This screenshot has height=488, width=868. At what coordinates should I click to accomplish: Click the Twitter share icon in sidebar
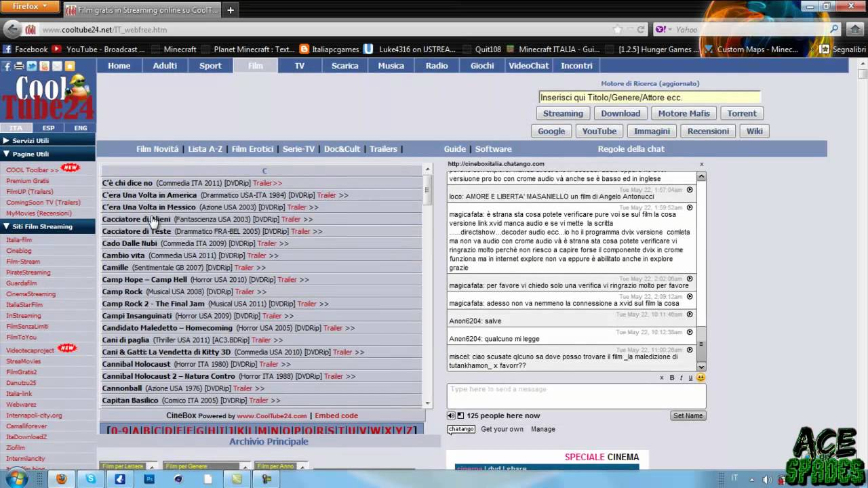coord(32,66)
